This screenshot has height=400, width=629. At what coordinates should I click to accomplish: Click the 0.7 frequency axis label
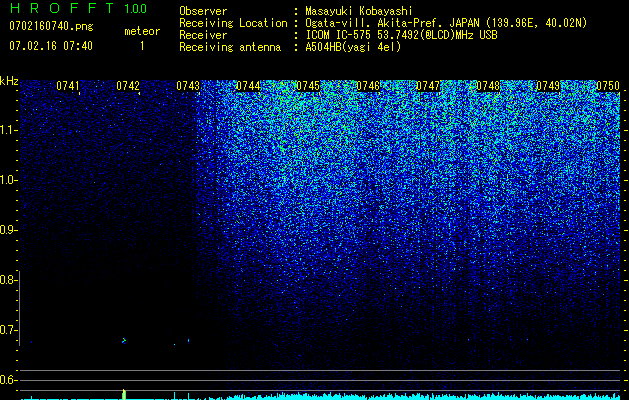[x=7, y=330]
